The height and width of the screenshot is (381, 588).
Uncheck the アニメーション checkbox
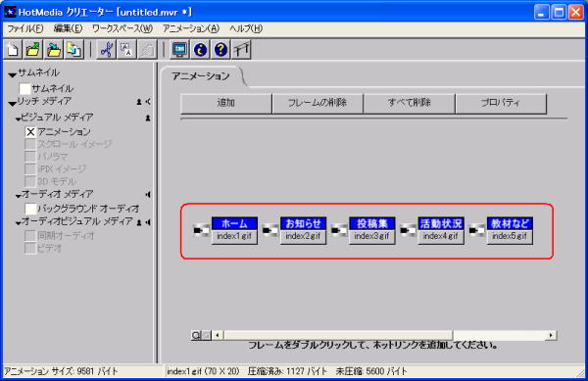click(x=30, y=132)
